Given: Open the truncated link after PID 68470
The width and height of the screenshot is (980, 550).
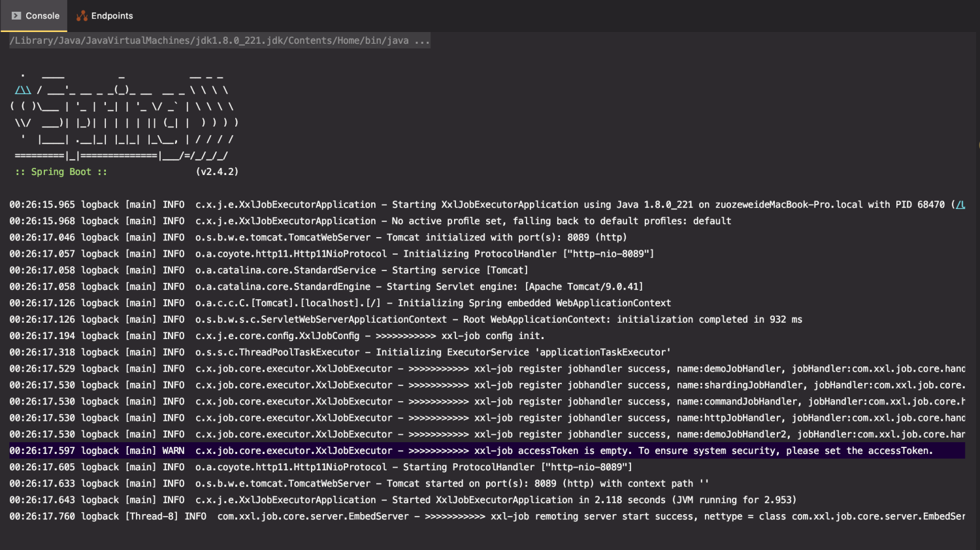Looking at the screenshot, I should tap(960, 204).
